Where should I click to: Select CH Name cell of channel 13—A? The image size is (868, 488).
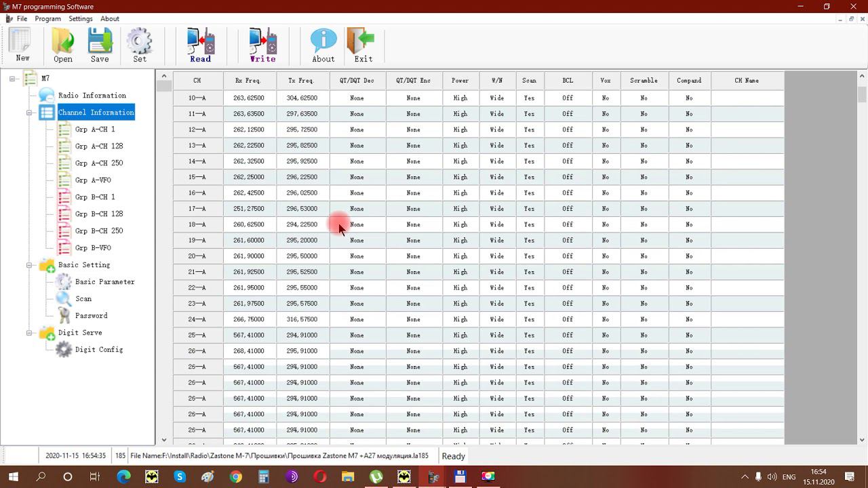pos(747,146)
